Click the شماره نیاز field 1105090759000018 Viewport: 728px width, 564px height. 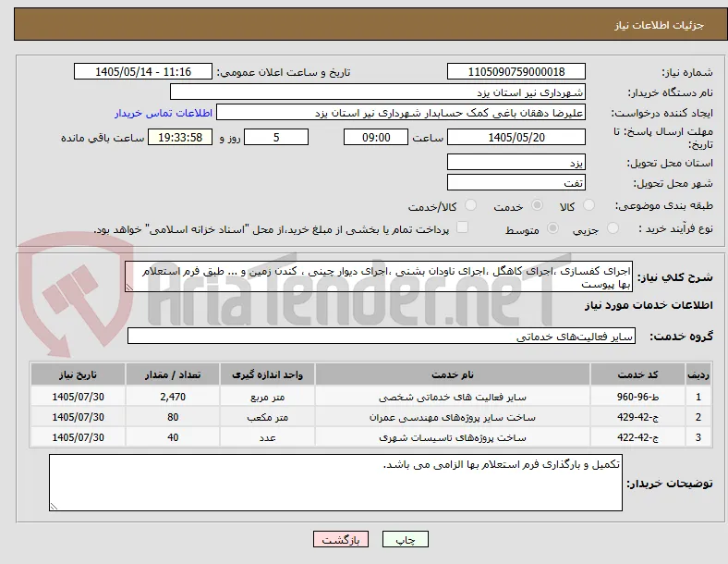(516, 71)
